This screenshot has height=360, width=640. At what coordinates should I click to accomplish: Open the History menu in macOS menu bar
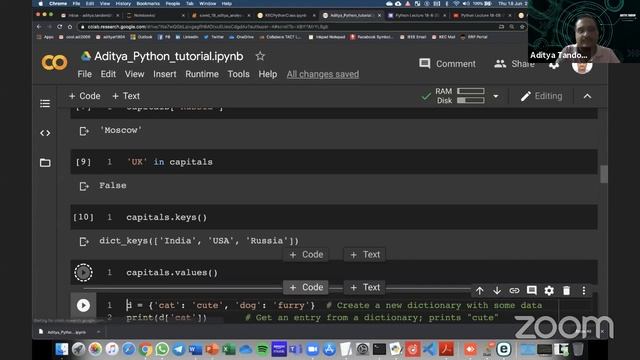(123, 3)
